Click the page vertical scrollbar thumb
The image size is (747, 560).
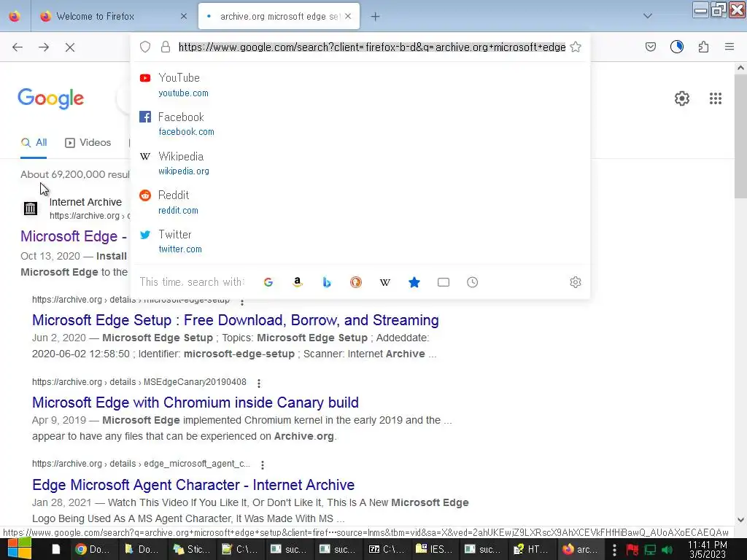740,136
